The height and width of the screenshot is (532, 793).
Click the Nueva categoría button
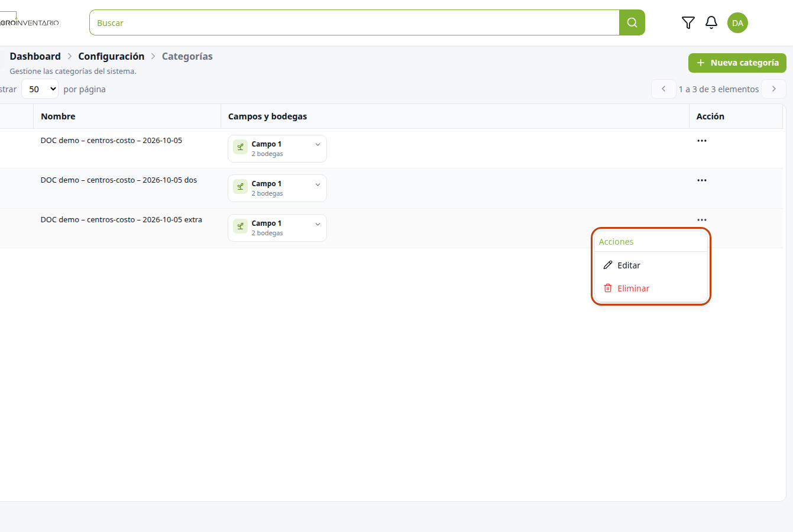[737, 63]
